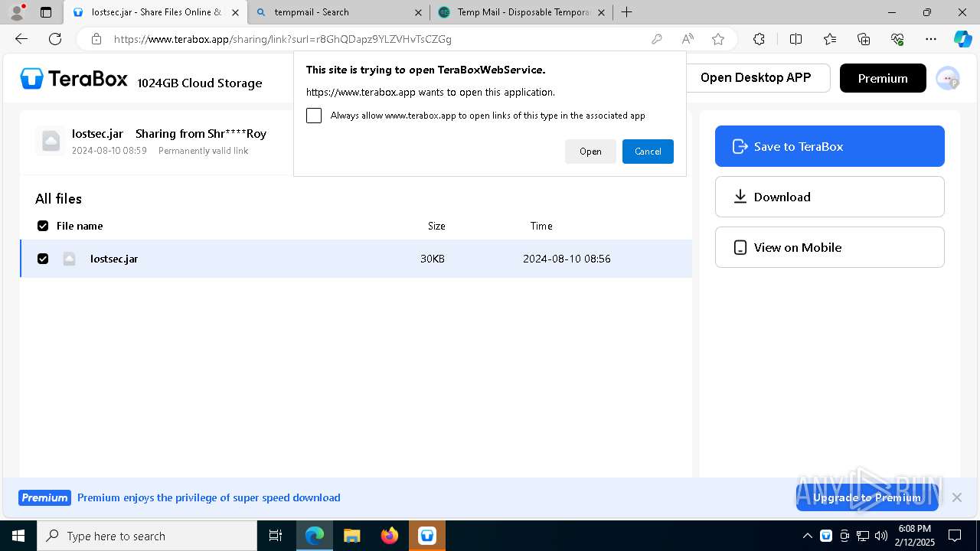This screenshot has width=980, height=551.
Task: Click the Upgrade to Premium button
Action: tap(867, 497)
